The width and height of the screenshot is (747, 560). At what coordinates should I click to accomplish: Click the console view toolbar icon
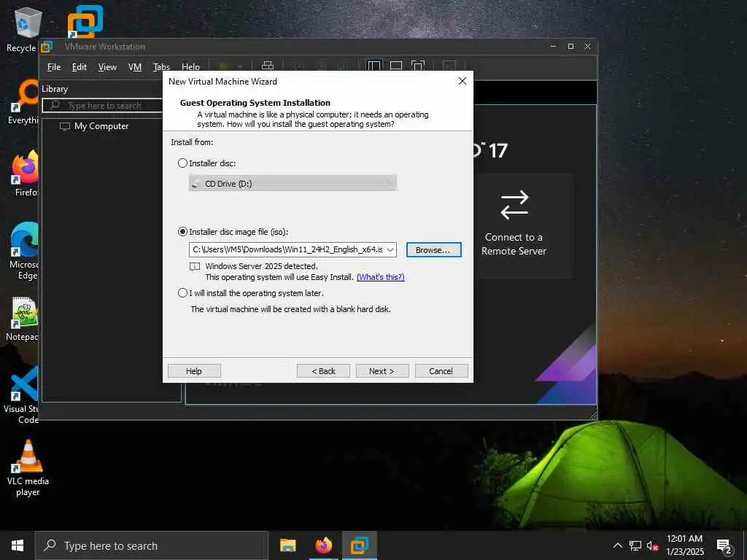click(x=449, y=66)
